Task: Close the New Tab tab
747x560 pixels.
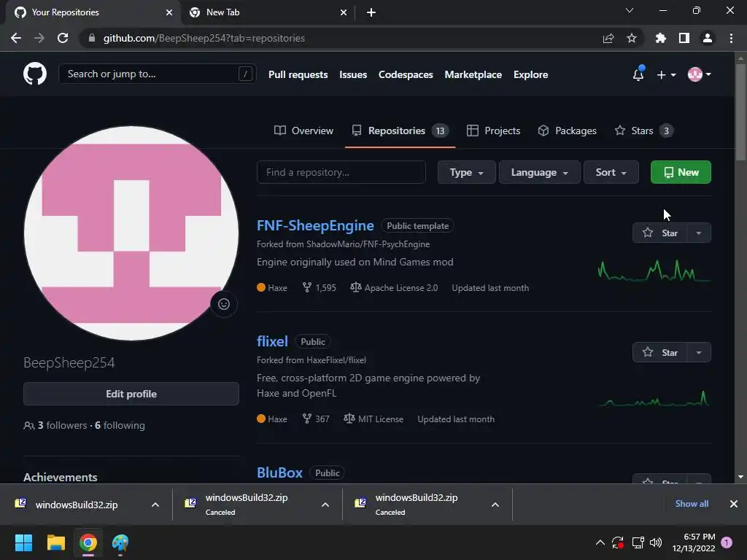Action: (x=344, y=12)
